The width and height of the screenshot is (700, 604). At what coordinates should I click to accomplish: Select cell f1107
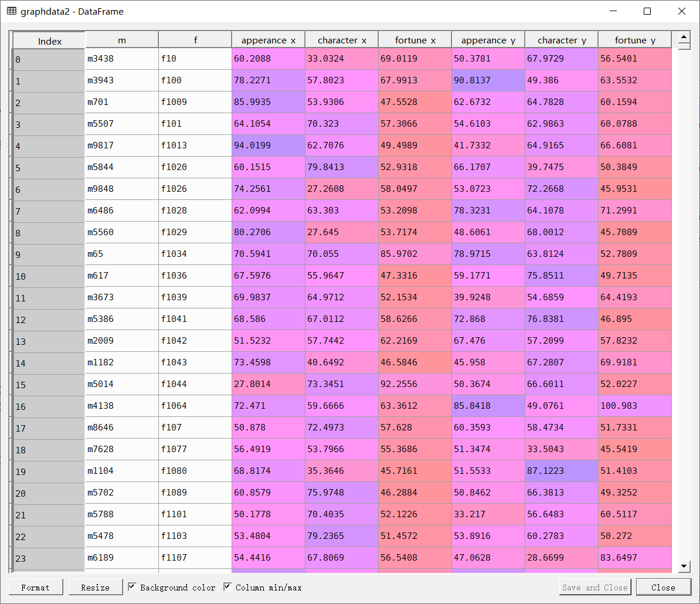pos(195,558)
